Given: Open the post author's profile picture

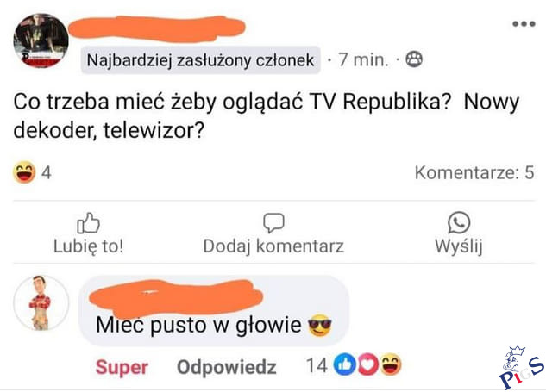Looking at the screenshot, I should click(41, 40).
